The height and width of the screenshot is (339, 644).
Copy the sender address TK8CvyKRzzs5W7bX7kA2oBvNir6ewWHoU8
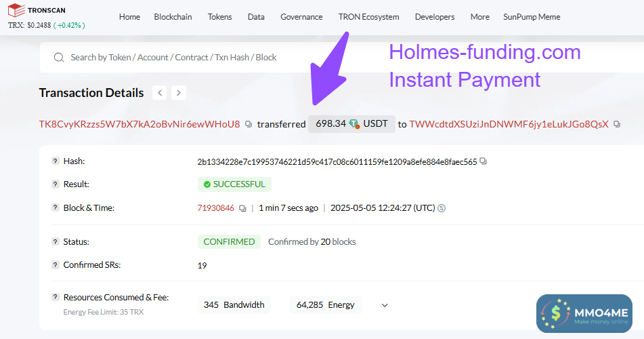click(x=248, y=124)
